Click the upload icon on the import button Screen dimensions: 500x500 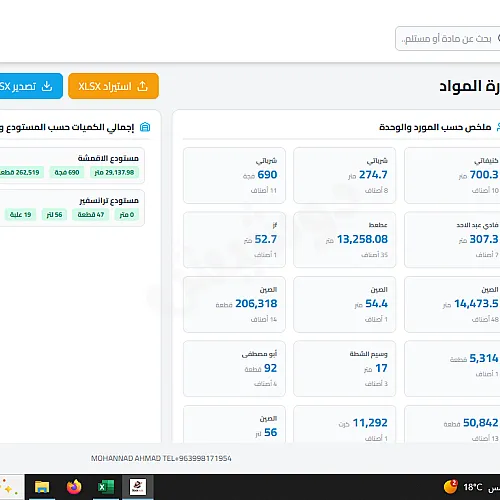coord(142,86)
